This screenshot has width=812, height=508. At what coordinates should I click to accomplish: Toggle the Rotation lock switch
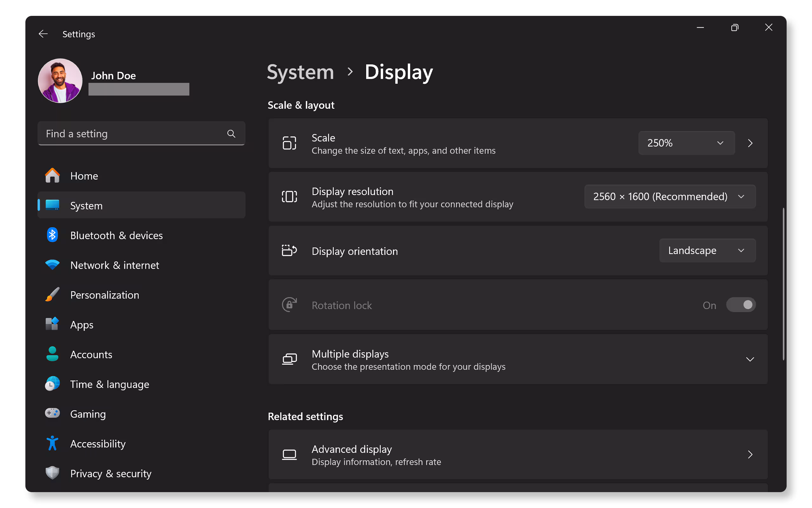click(x=741, y=305)
